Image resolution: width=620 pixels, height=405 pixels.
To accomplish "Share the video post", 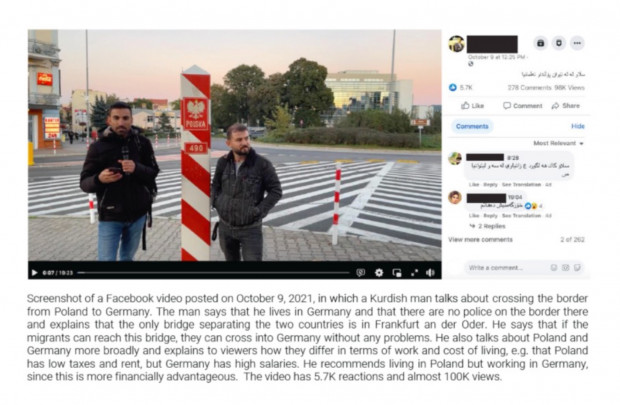I will click(565, 106).
